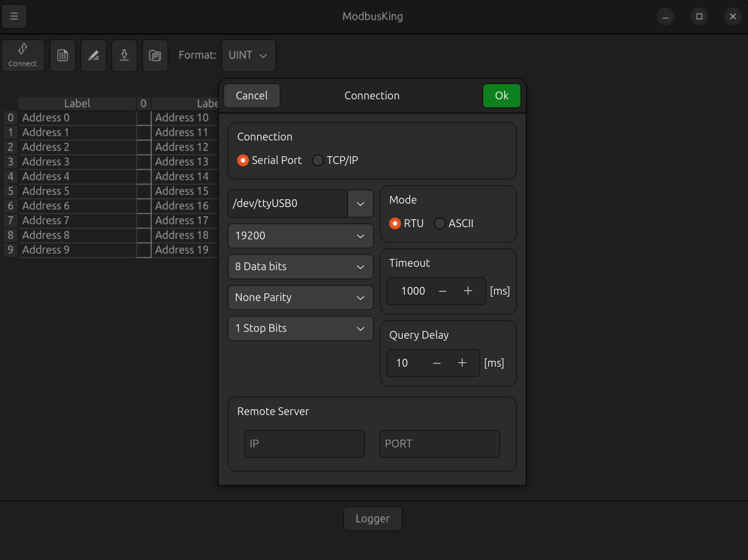Cancel the Connection dialog
Screen dimensions: 748x560
click(252, 96)
